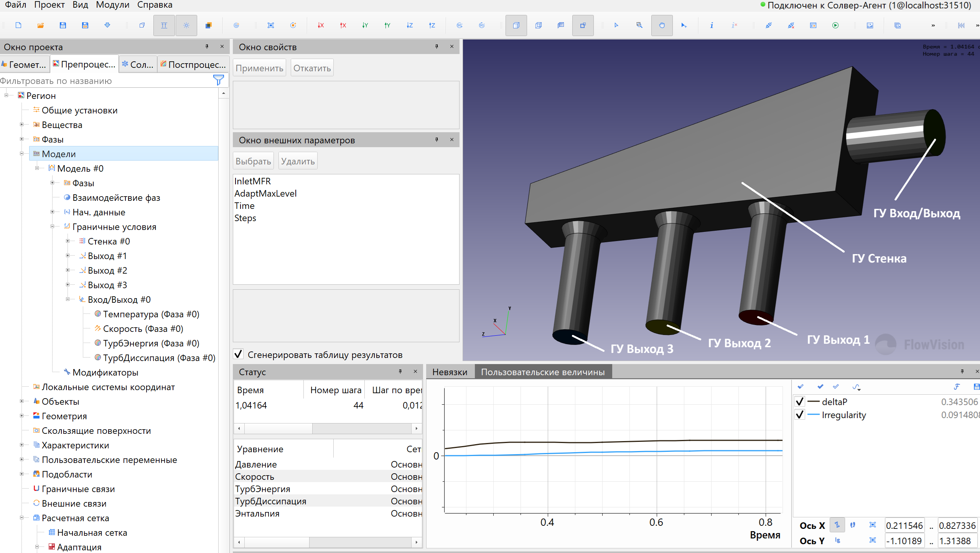Viewport: 980px width, 553px height.
Task: Toggle the deltaP curve checkbox
Action: click(x=800, y=402)
